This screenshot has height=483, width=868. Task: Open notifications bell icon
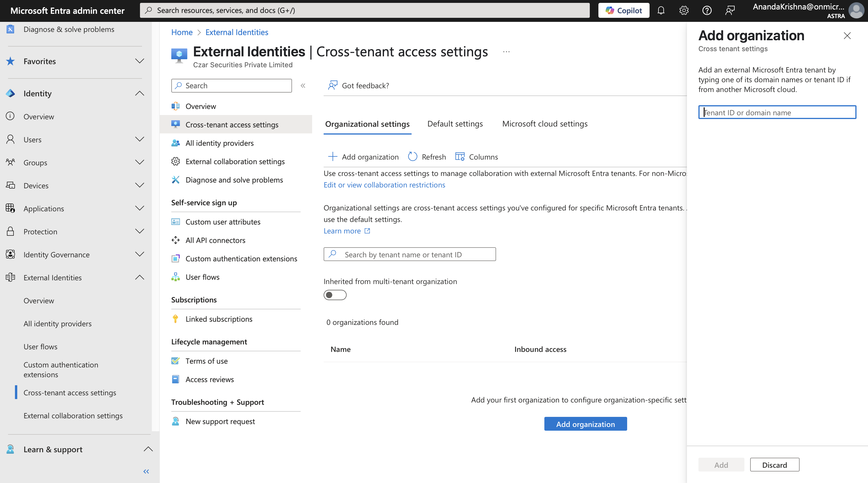point(661,10)
